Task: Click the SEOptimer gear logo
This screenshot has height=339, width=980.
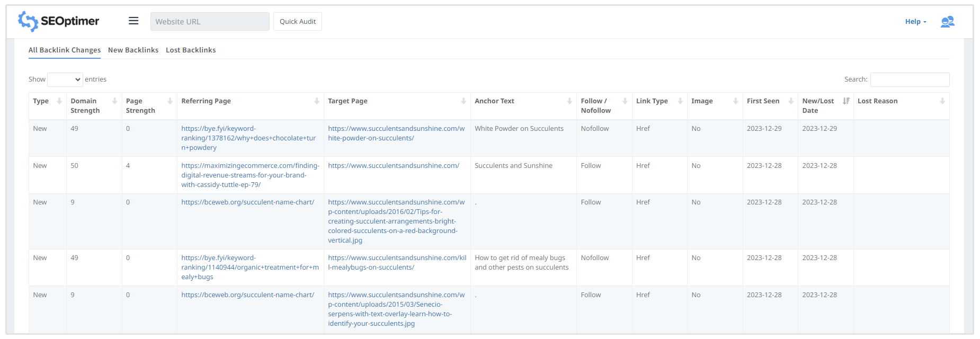Action: (x=28, y=21)
